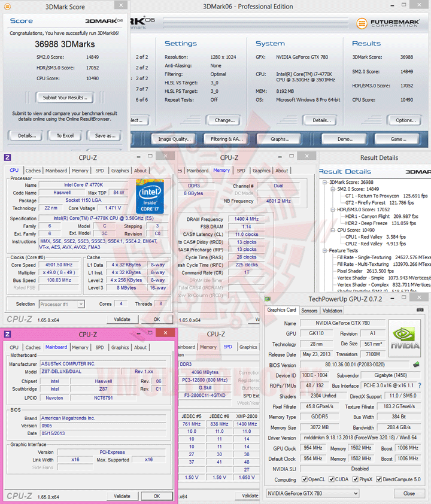The height and width of the screenshot is (504, 431).
Task: Toggle the PhysX checkbox
Action: click(355, 479)
